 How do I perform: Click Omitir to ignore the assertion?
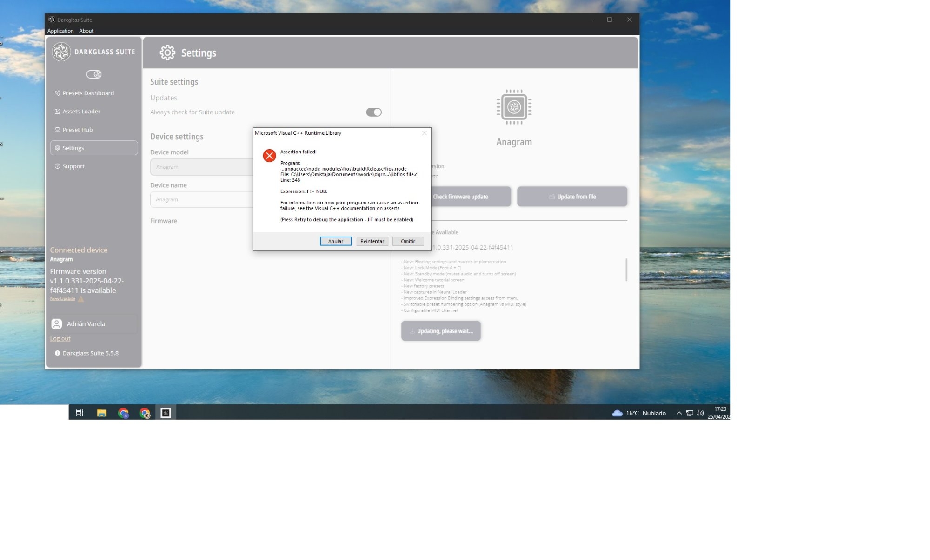[408, 241]
